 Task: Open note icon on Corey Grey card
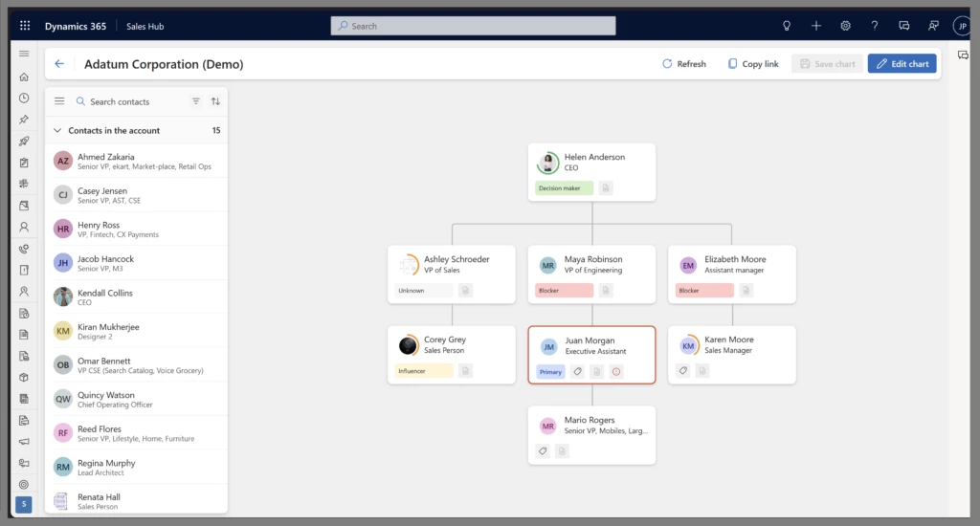465,370
